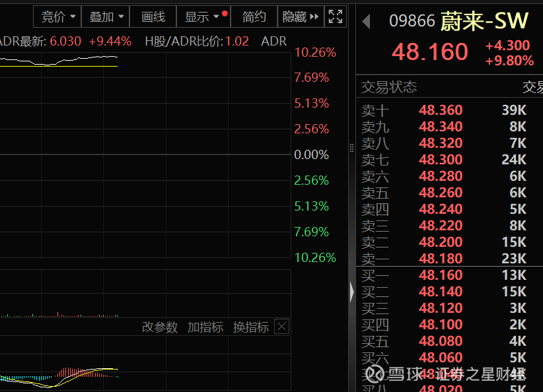Click 换指标 to switch indicator

pyautogui.click(x=251, y=327)
